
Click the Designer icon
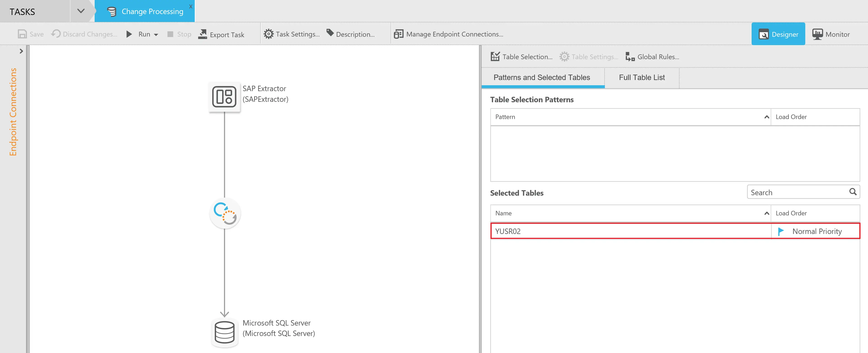click(764, 34)
